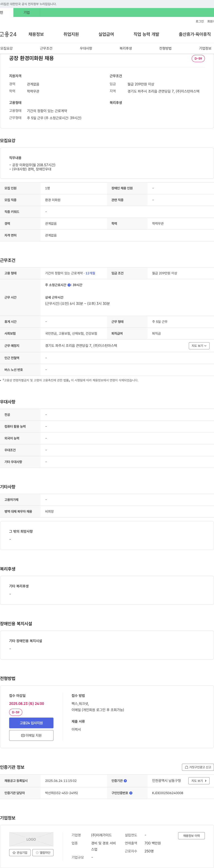Click the KJDE002506240008 certification number
The height and width of the screenshot is (868, 214).
tap(167, 793)
